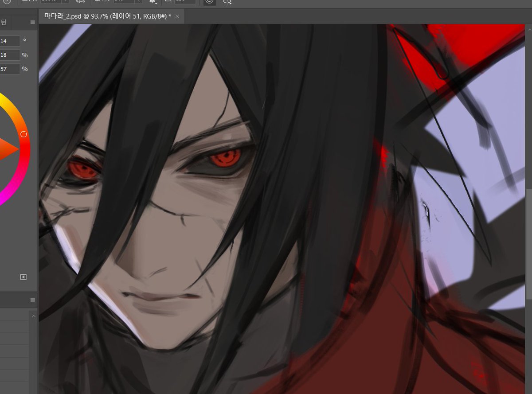Open the color panel flyout menu icon
The width and height of the screenshot is (532, 394).
tap(32, 22)
